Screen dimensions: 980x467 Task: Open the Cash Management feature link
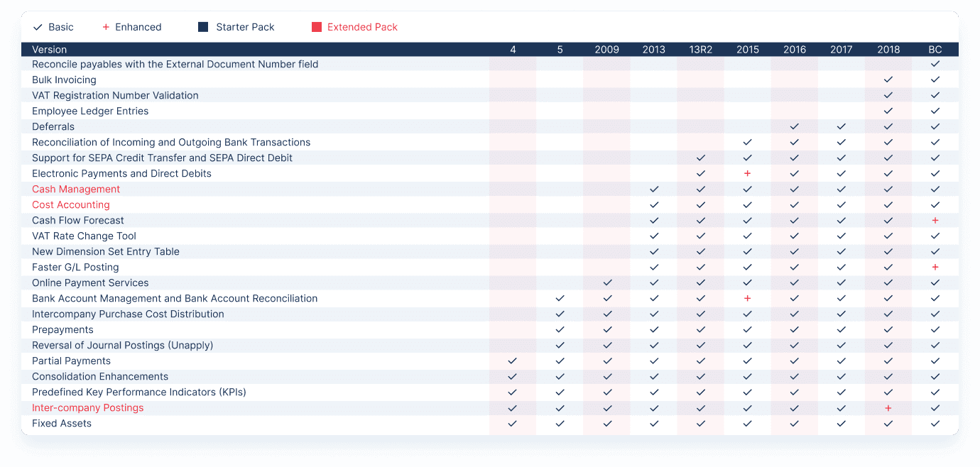coord(75,189)
